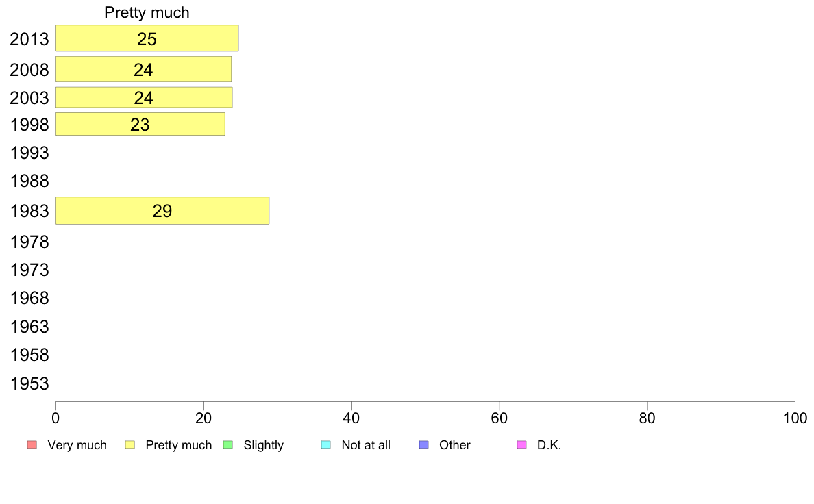Click the blue Other legend swatch

[423, 445]
